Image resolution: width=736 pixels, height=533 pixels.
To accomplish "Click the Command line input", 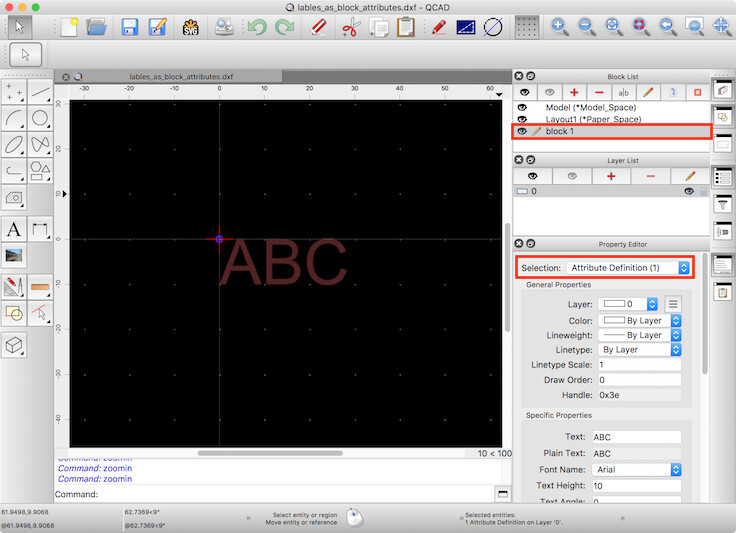I will 296,495.
